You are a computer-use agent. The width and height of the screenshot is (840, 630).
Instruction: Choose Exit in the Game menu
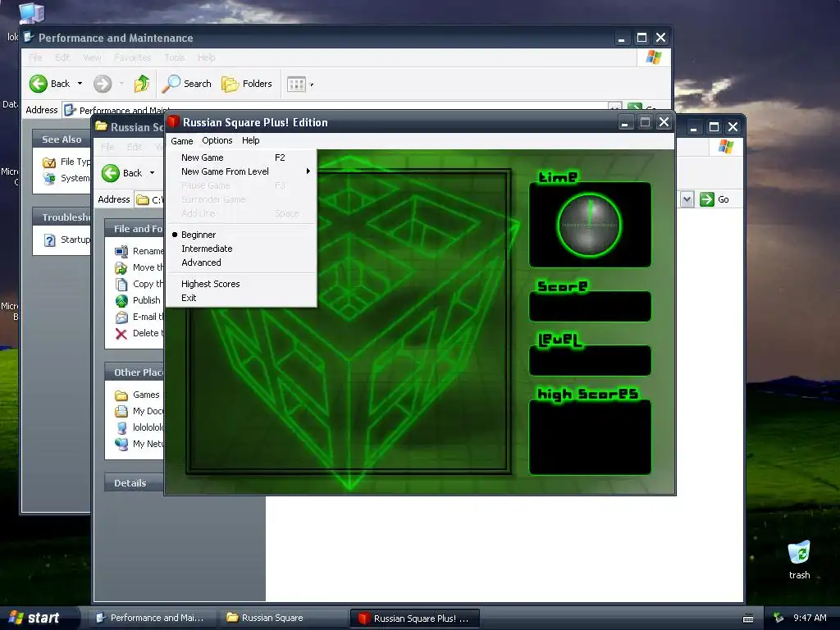click(x=242, y=298)
